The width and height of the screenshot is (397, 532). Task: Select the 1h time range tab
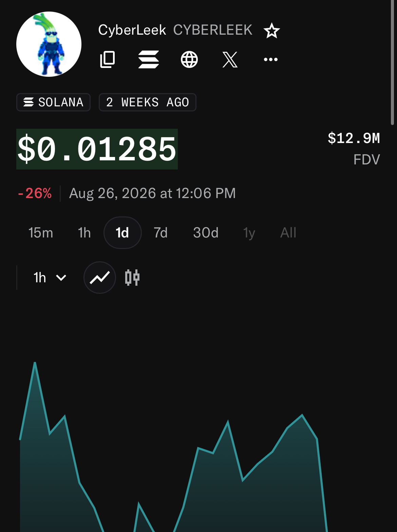84,233
